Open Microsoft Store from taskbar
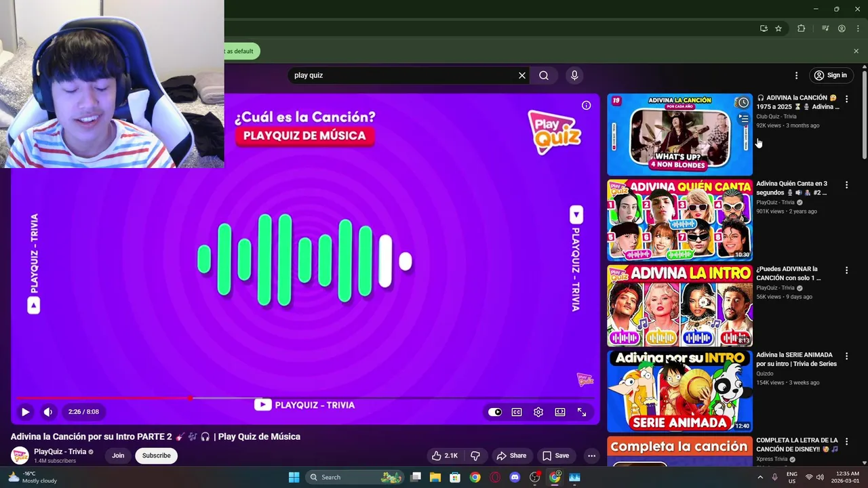This screenshot has height=488, width=868. pyautogui.click(x=455, y=477)
